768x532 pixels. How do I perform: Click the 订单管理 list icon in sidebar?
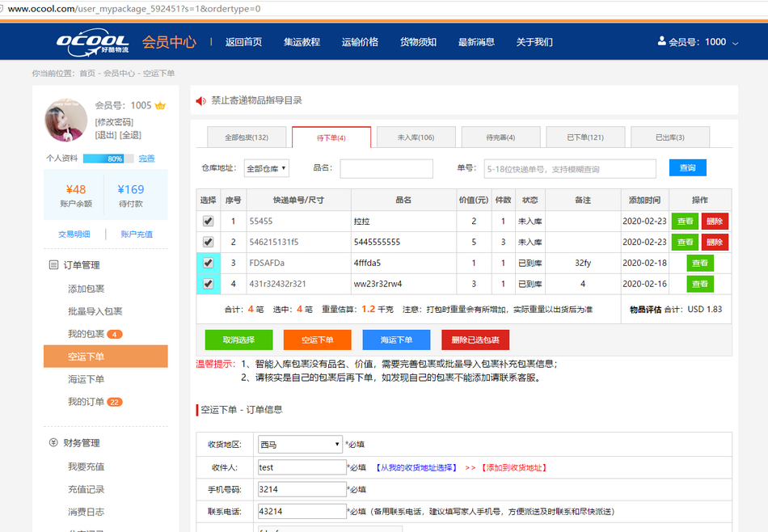click(53, 265)
